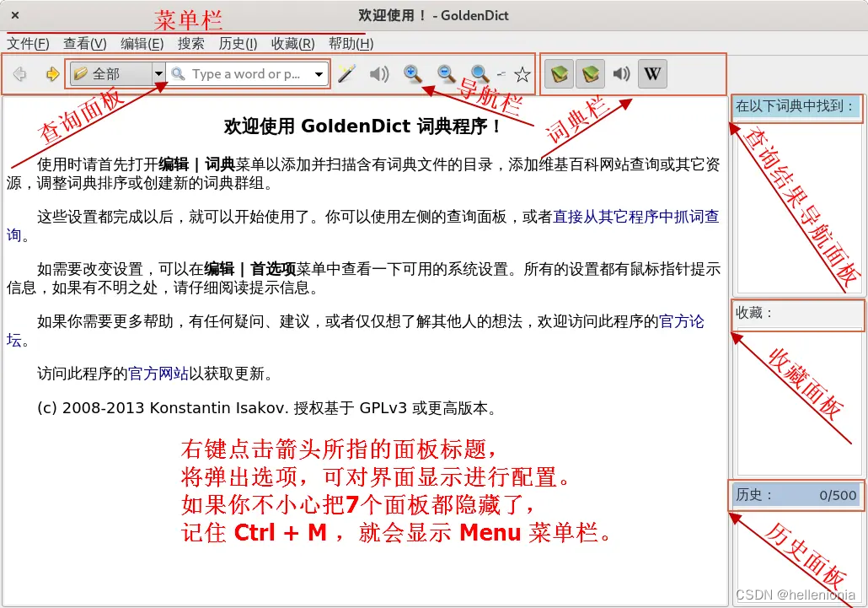Click the bold 编辑 | 首选项 text
Image resolution: width=868 pixels, height=608 pixels.
coord(250,269)
